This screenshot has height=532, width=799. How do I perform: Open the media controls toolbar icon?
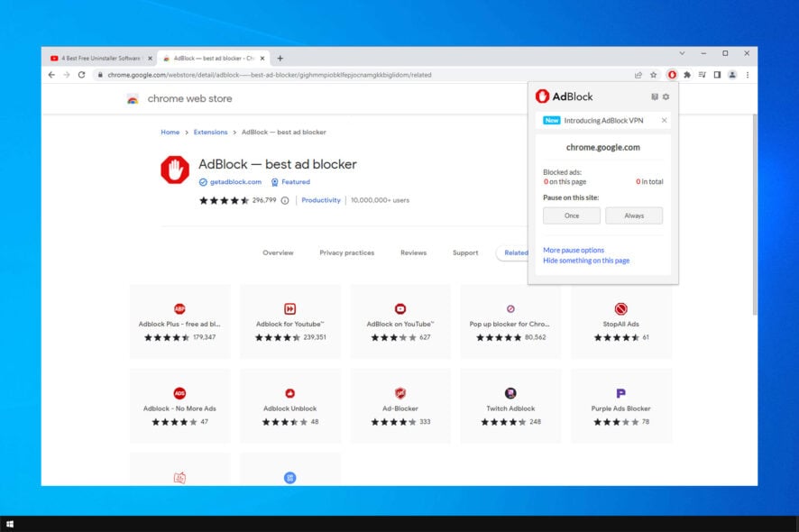[703, 75]
